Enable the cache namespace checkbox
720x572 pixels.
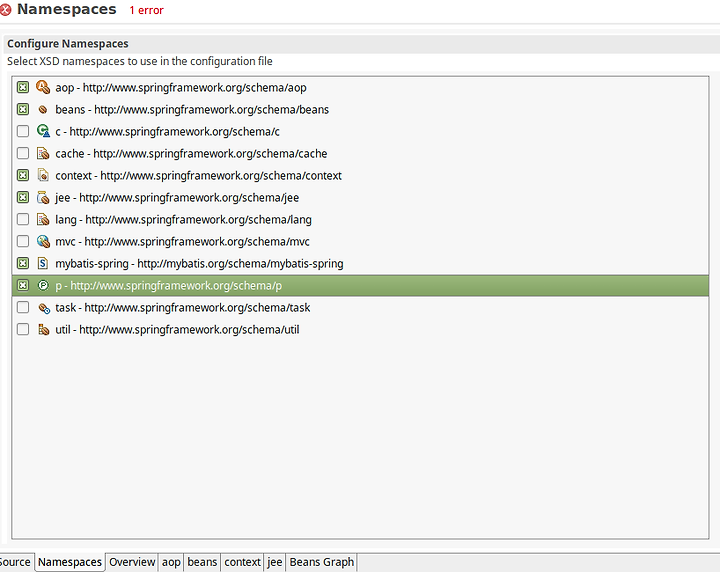tap(23, 153)
